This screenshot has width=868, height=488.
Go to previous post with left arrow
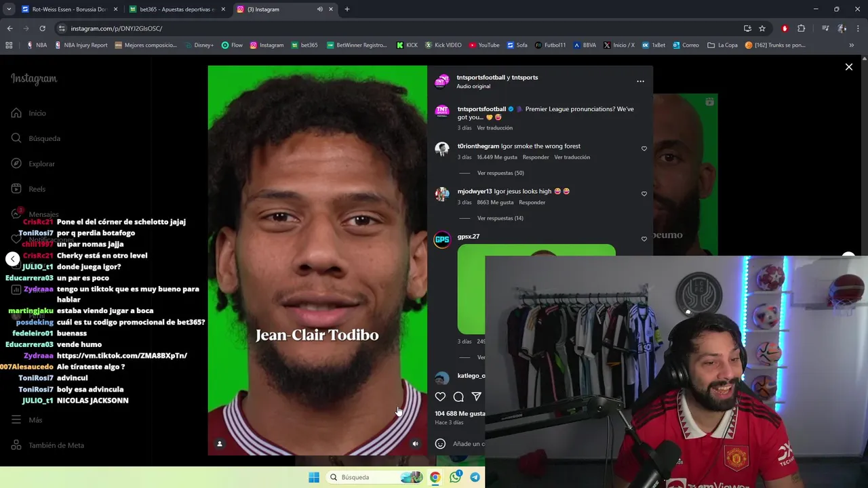tap(12, 259)
